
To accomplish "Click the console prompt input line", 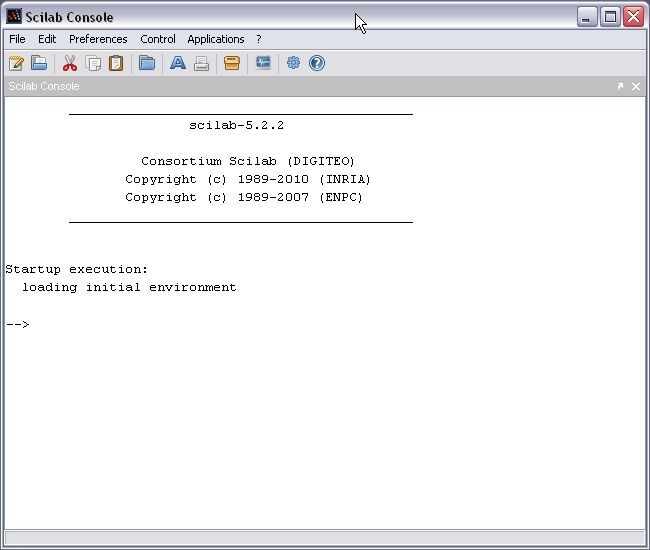I will point(325,324).
